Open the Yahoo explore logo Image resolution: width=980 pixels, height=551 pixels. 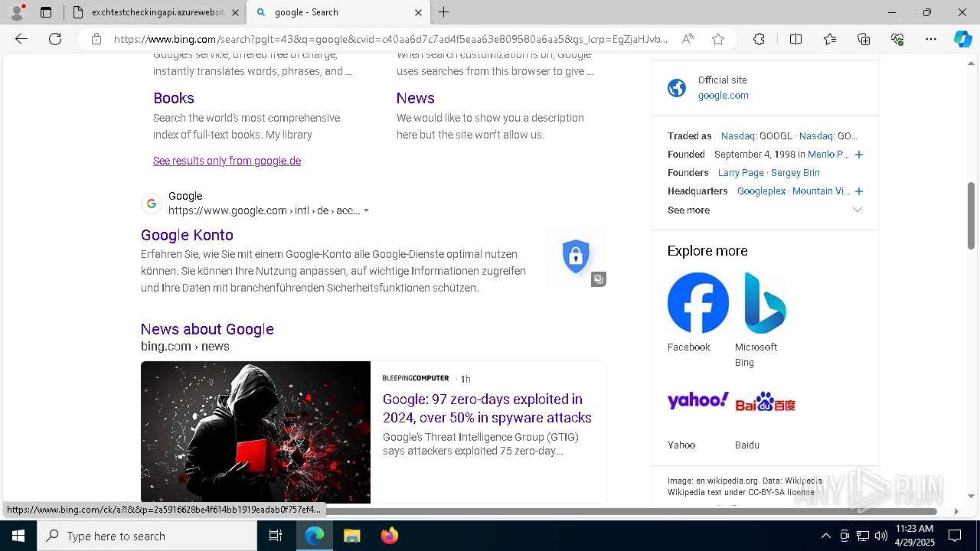[x=698, y=401]
